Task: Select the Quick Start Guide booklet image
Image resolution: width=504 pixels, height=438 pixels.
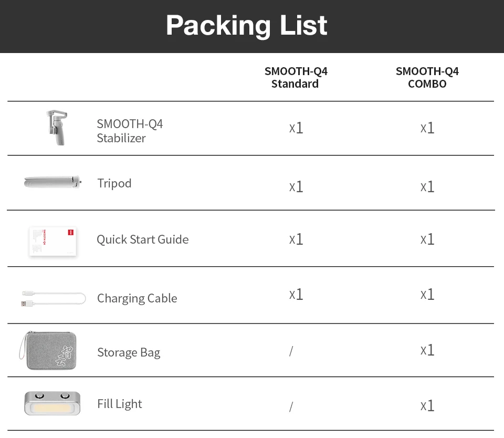Action: pyautogui.click(x=53, y=242)
